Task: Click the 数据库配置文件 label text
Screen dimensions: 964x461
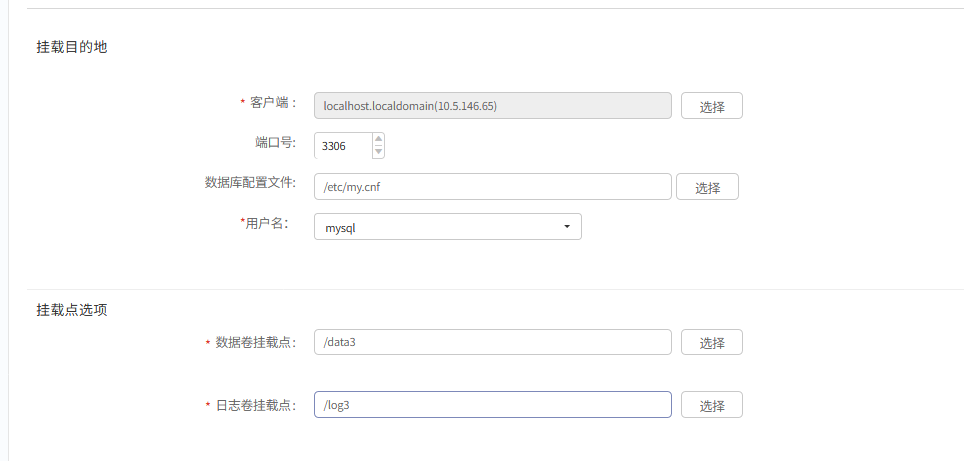Action: click(x=250, y=183)
